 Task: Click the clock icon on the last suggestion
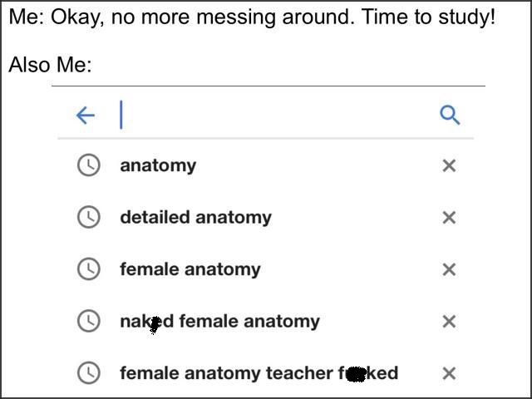88,373
